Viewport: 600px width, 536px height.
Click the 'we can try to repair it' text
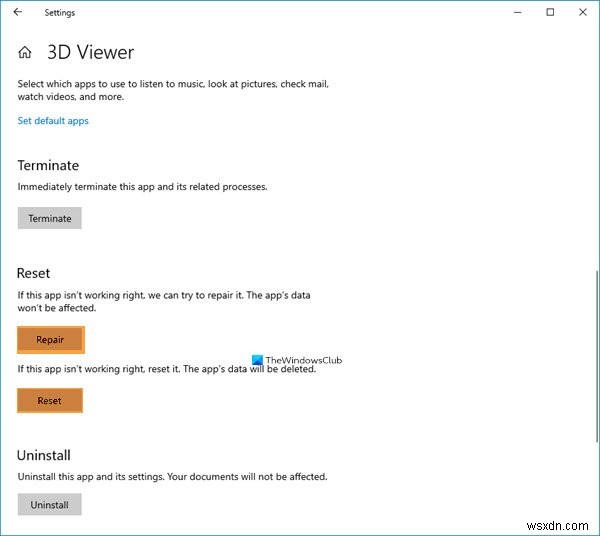196,295
